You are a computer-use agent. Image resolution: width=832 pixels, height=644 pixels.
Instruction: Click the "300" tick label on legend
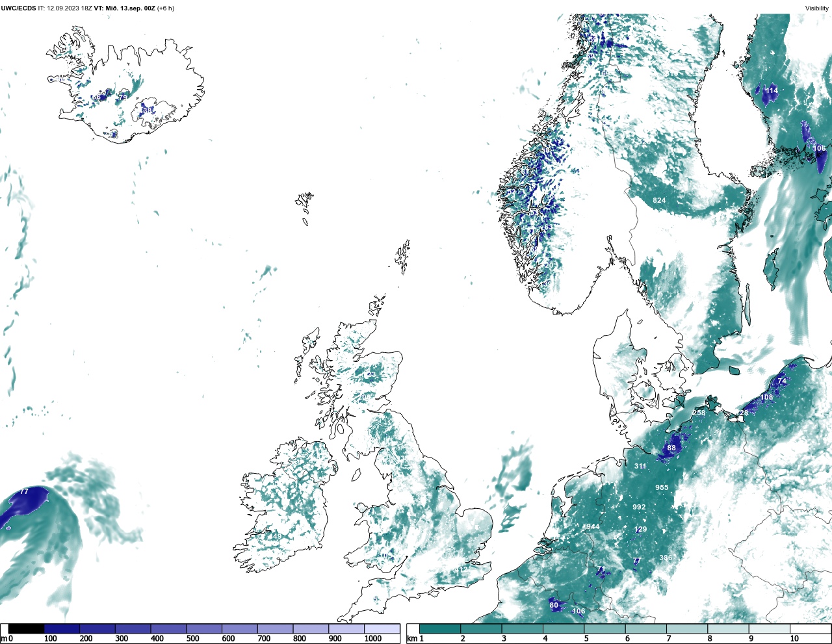click(122, 639)
